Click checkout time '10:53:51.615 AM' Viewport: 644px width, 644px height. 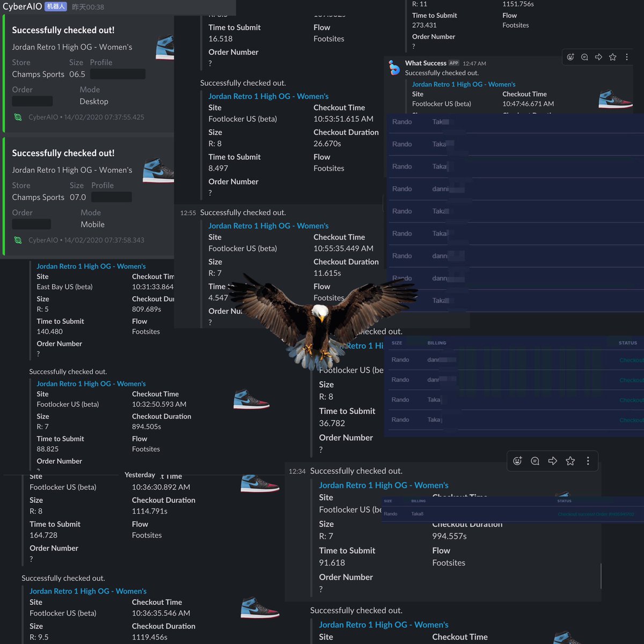[343, 119]
